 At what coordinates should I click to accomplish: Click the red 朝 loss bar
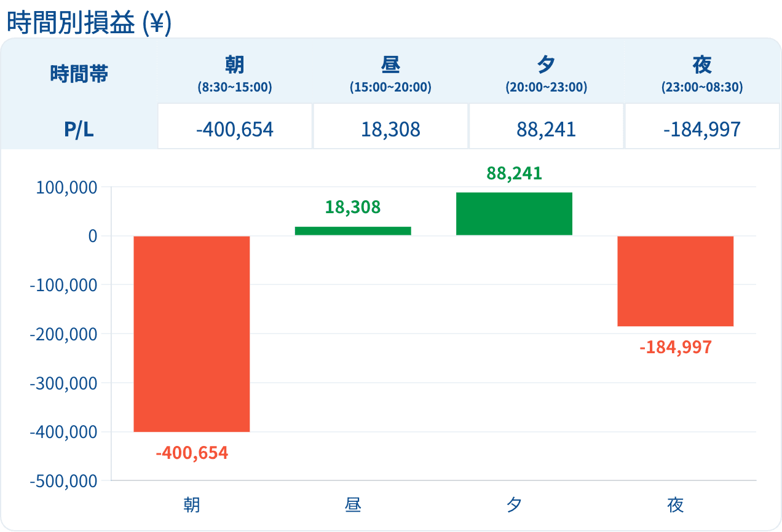pyautogui.click(x=192, y=334)
